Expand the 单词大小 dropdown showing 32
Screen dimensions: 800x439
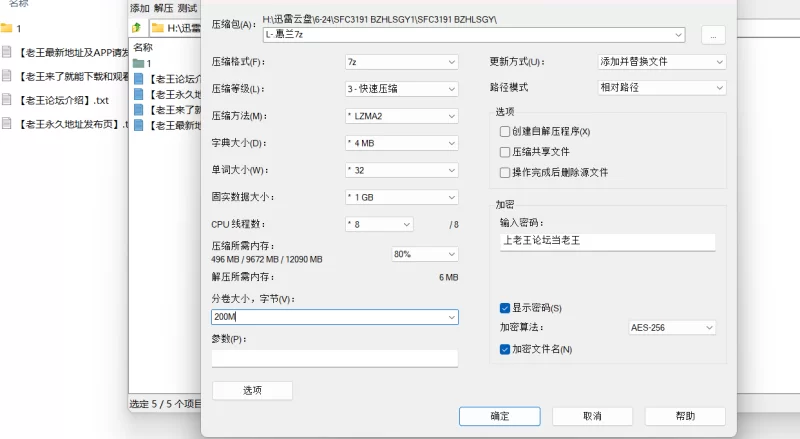pyautogui.click(x=402, y=170)
